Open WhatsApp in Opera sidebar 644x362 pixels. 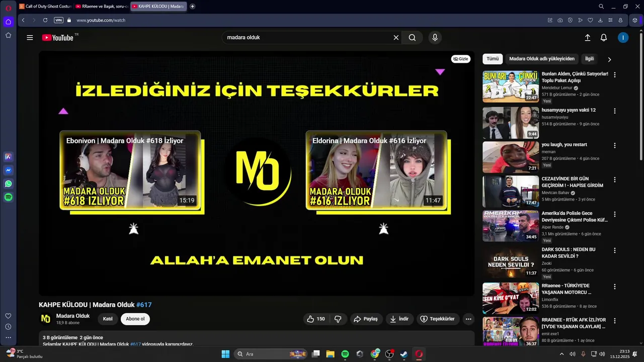point(8,184)
